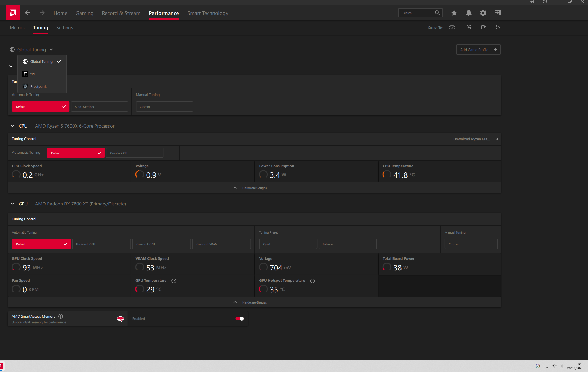Open the Home tab
The height and width of the screenshot is (372, 588).
(60, 13)
